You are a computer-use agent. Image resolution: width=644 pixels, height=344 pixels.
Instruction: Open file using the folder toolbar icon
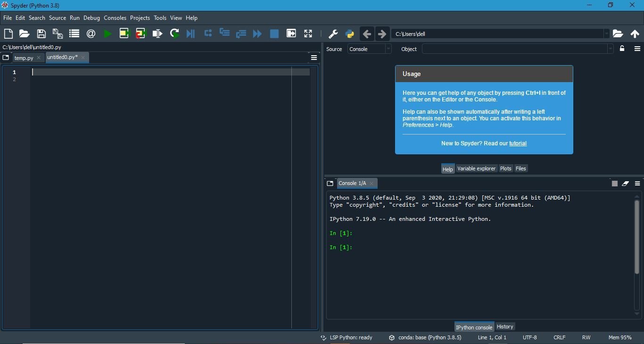click(24, 34)
